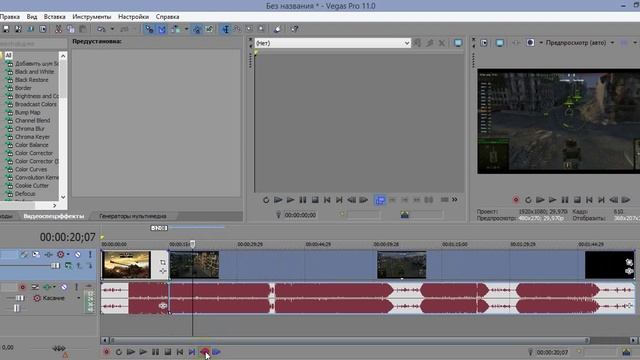640x360 pixels.
Task: Click preview Video Output FX circle icon
Action: (x=530, y=42)
